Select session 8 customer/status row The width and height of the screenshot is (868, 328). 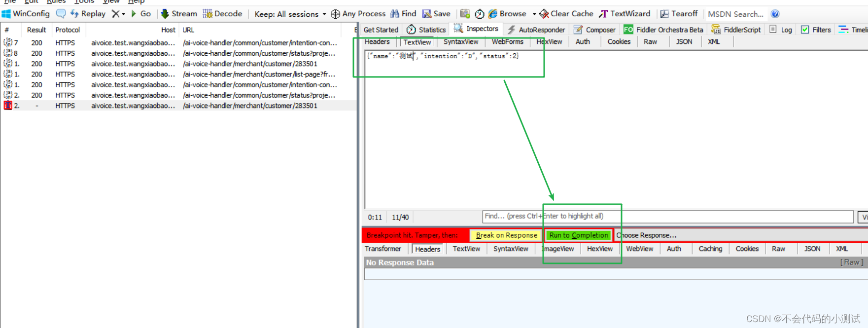[x=178, y=53]
